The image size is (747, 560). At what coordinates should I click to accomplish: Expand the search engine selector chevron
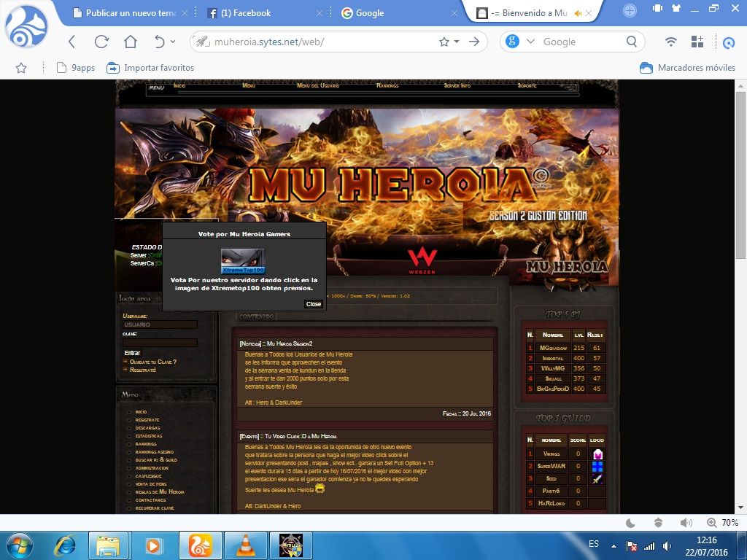pyautogui.click(x=530, y=42)
